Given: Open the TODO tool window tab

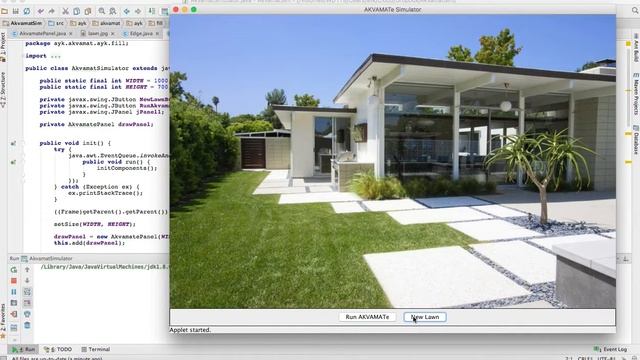Looking at the screenshot, I should 58,349.
